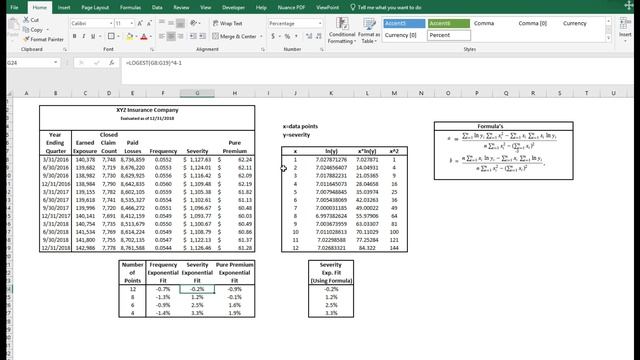Open the font size dropdown

[x=131, y=23]
